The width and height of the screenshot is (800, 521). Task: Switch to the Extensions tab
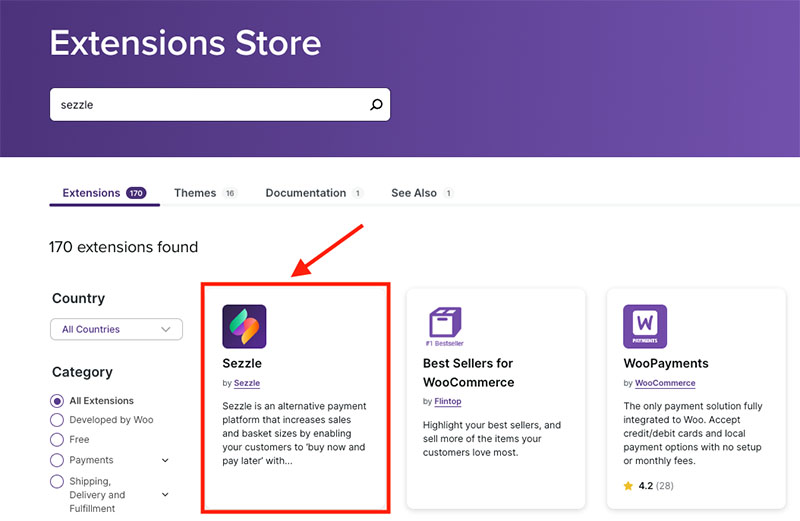tap(104, 193)
